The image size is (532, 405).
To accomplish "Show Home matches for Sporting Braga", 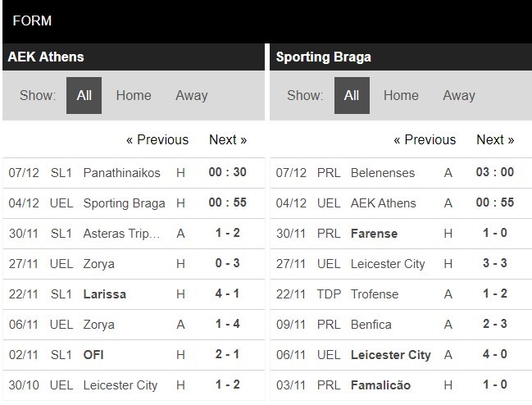I will click(401, 95).
